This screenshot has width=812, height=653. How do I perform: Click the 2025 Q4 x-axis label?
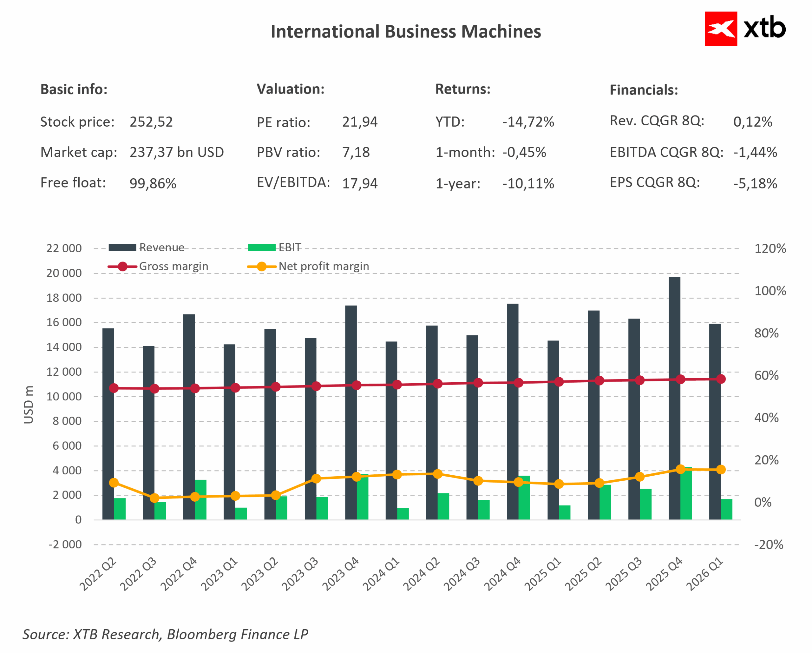click(664, 574)
